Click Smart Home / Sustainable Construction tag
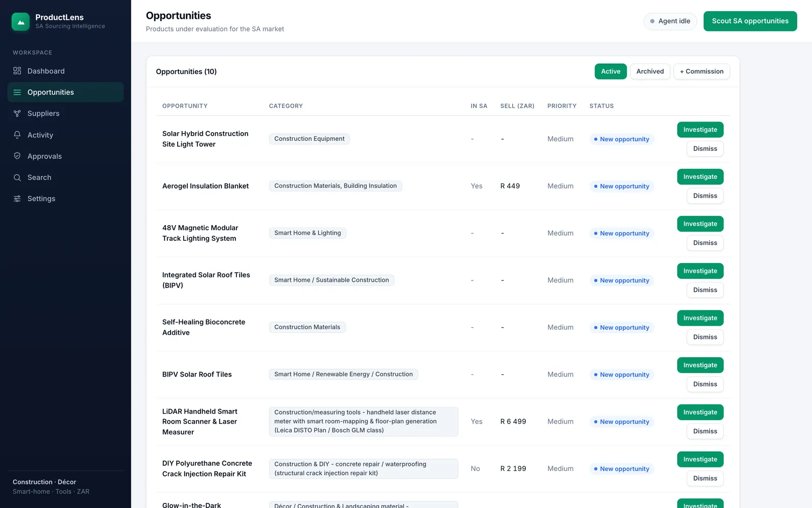Image resolution: width=812 pixels, height=508 pixels. pyautogui.click(x=331, y=280)
